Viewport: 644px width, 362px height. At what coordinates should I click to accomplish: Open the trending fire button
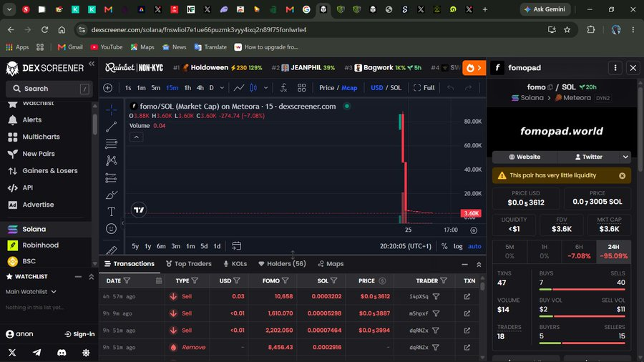[474, 68]
